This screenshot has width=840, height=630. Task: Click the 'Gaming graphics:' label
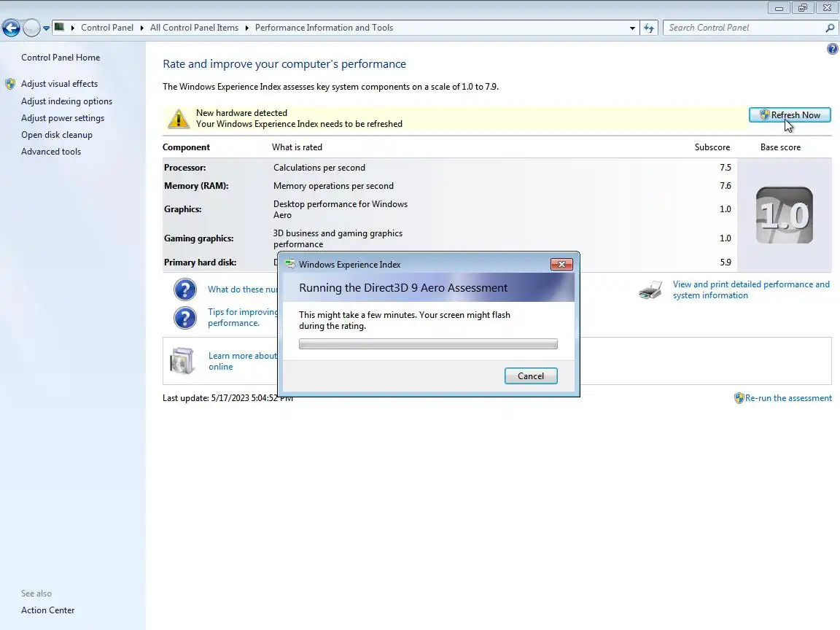pyautogui.click(x=199, y=238)
